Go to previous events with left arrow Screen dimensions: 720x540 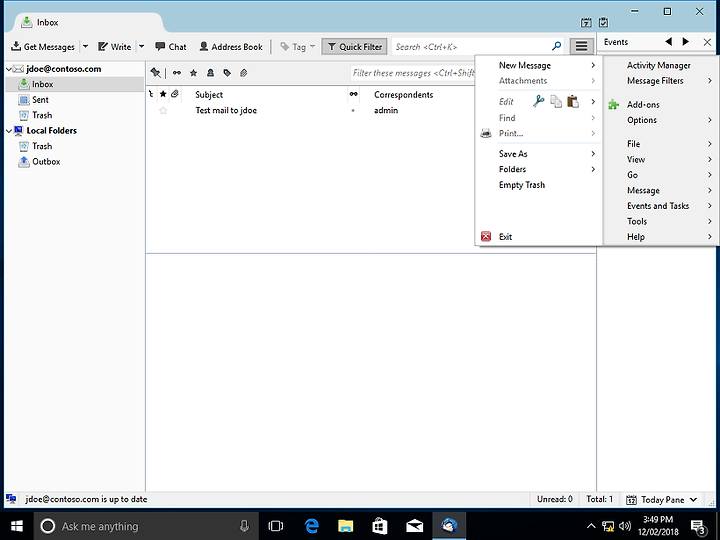click(669, 42)
